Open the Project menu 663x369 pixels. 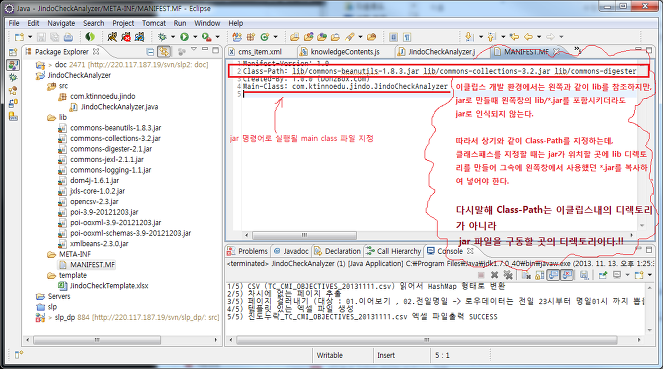click(123, 23)
